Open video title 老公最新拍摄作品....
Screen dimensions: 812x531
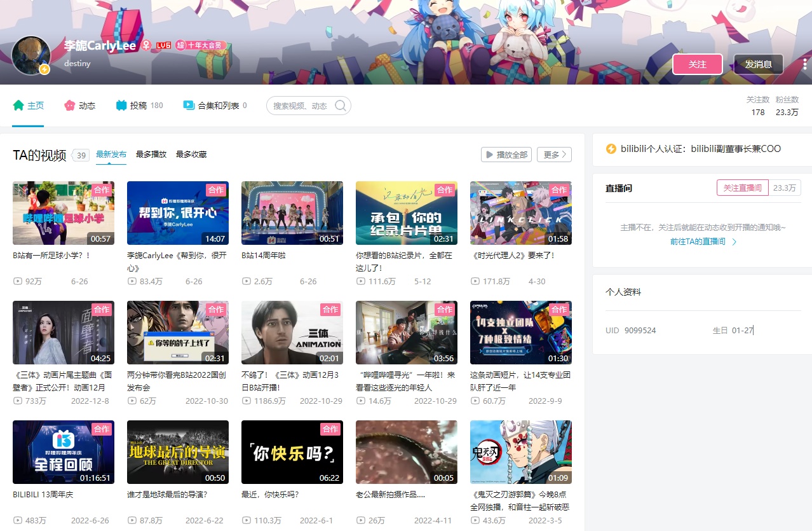pyautogui.click(x=390, y=495)
